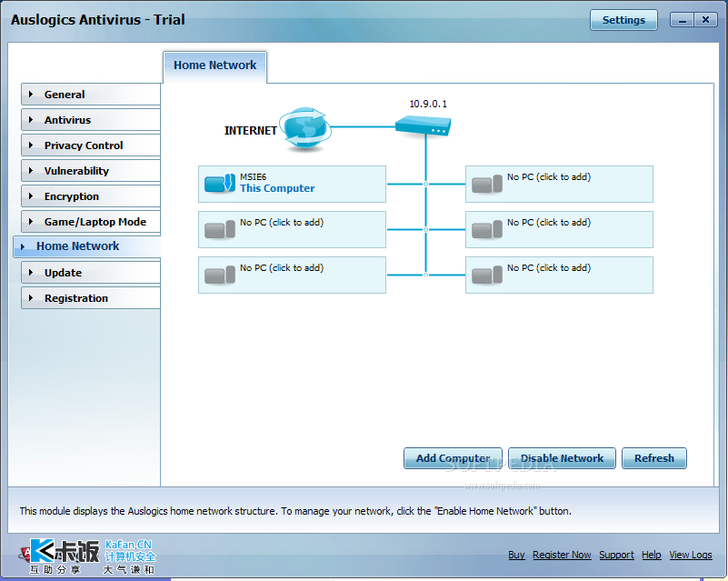Follow the Buy link

pos(516,555)
